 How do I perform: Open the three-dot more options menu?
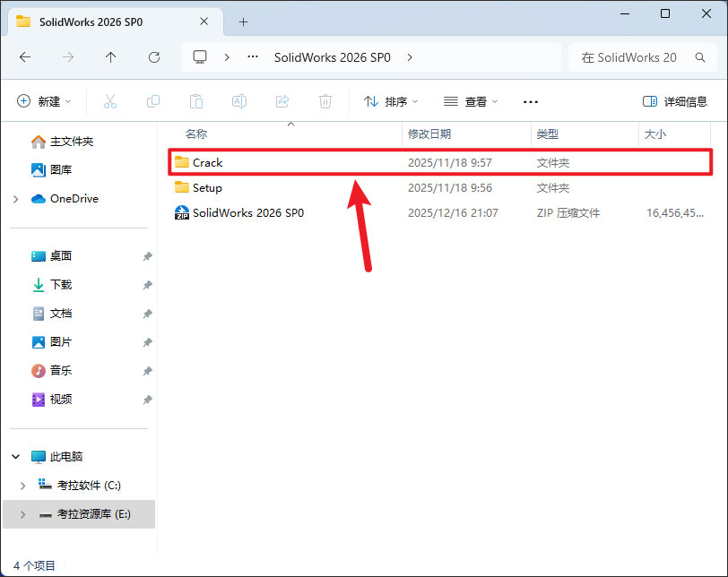(x=530, y=101)
